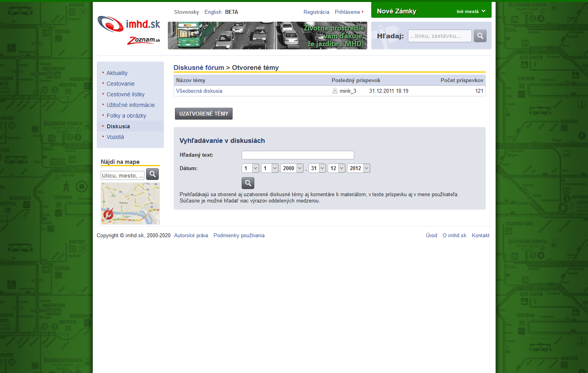Focus the Hľadaný text input field
The height and width of the screenshot is (373, 588).
coord(298,155)
